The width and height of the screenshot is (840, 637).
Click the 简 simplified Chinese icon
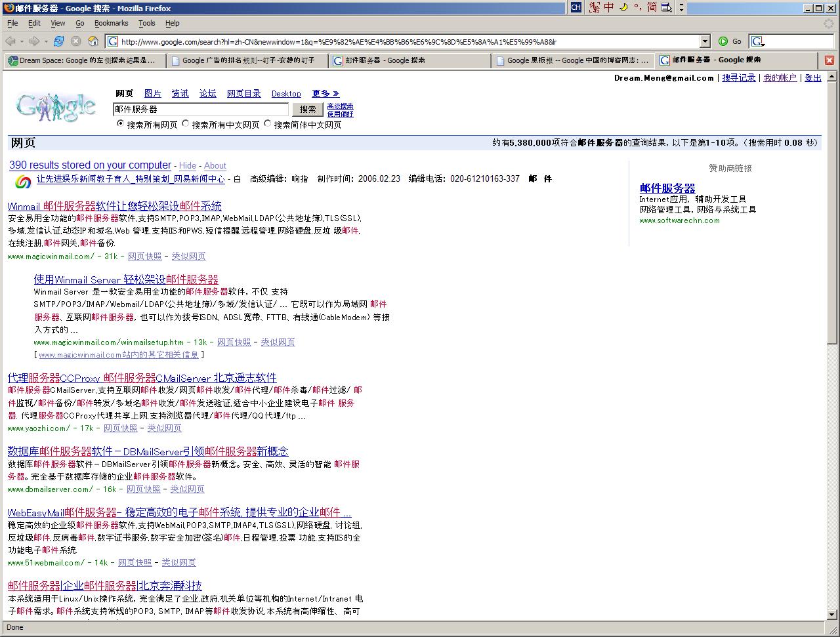coord(652,7)
